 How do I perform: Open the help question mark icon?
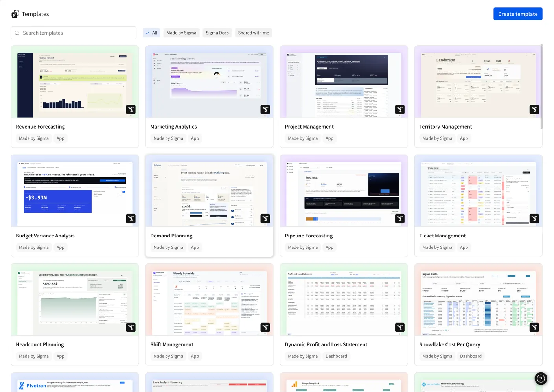pos(541,379)
